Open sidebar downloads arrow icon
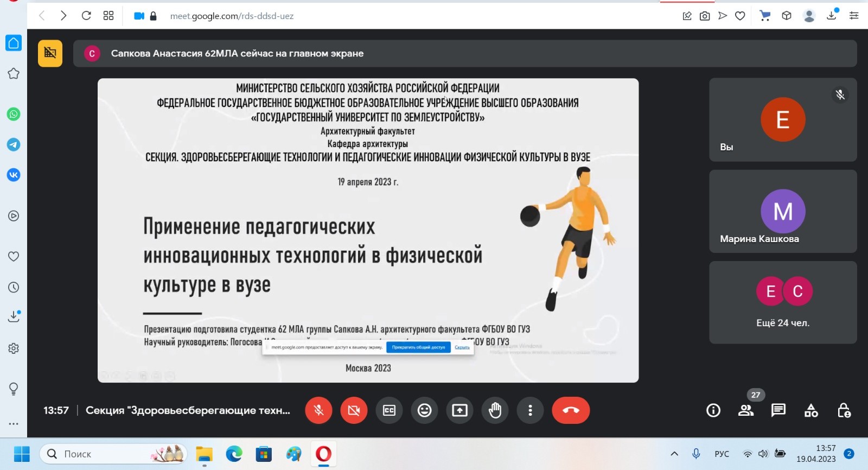The image size is (868, 470). tap(14, 316)
